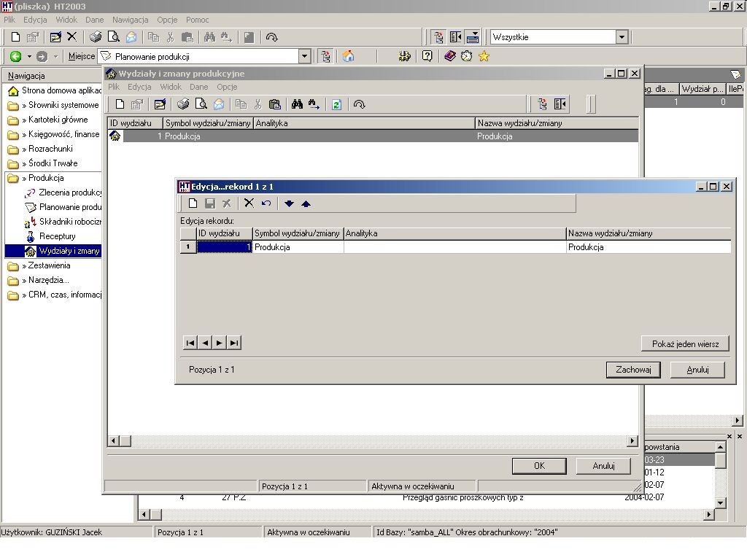Click new document icon in Wydziały toolbar
The width and height of the screenshot is (747, 560).
click(x=120, y=104)
